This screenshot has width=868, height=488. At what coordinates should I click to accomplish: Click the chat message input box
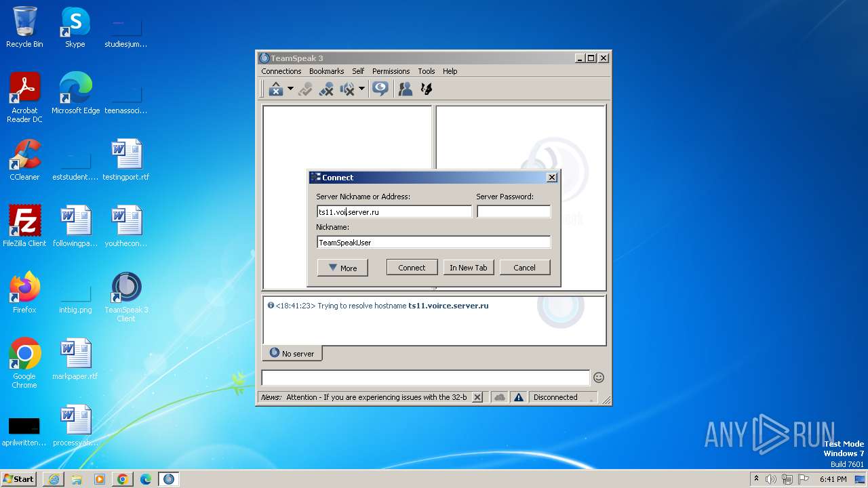click(426, 378)
